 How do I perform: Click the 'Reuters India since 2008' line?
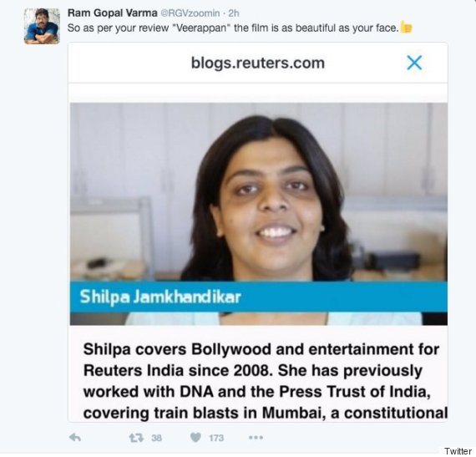(252, 370)
